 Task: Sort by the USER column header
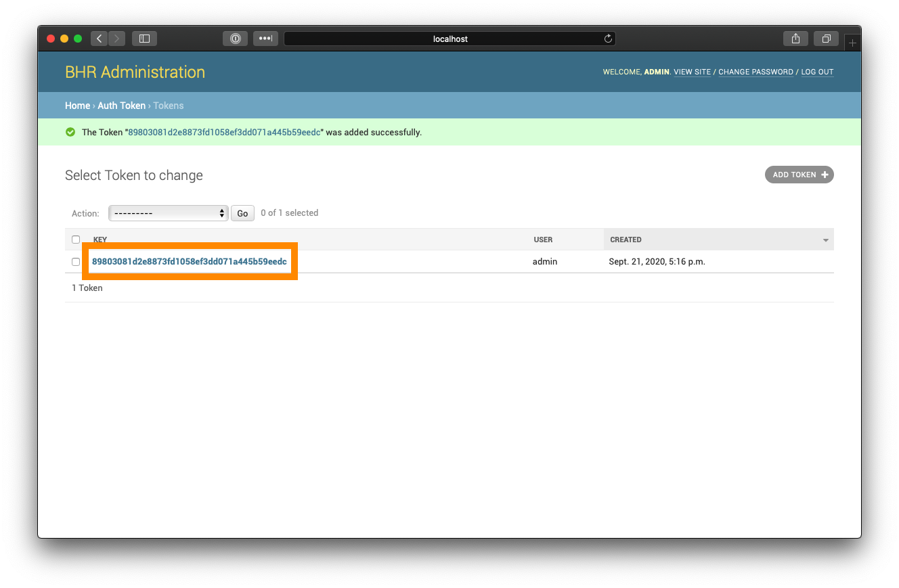[543, 240]
